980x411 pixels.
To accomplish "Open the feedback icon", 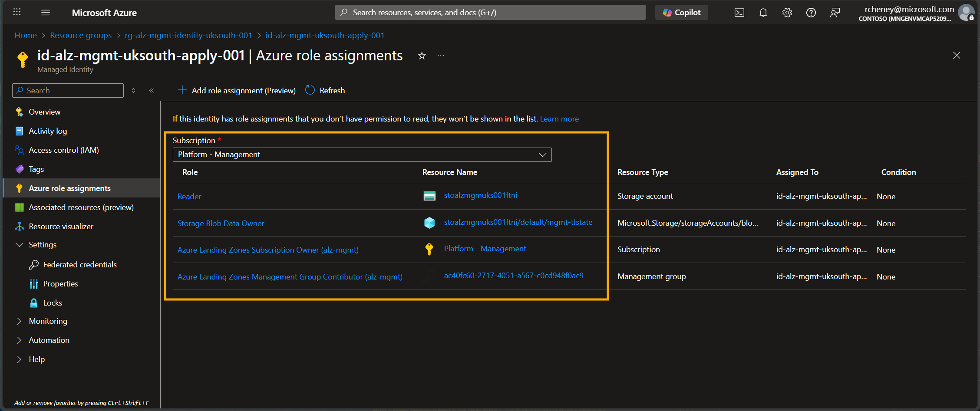I will click(x=835, y=13).
